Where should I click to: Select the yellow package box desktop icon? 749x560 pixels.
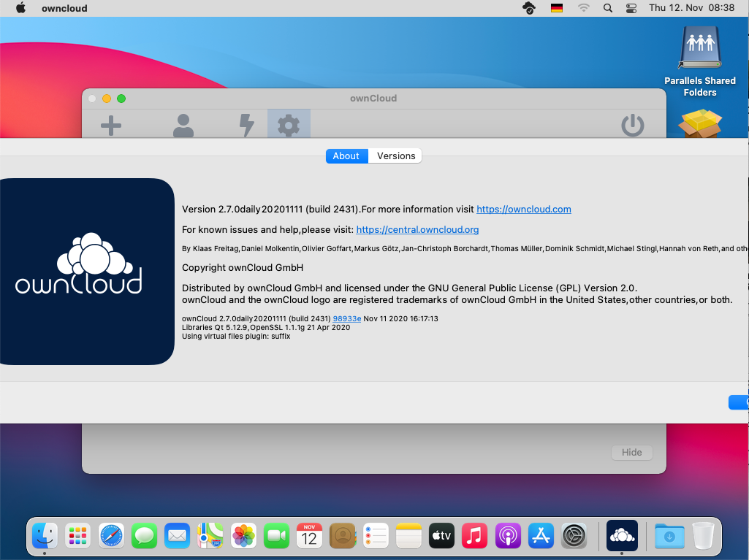pyautogui.click(x=700, y=123)
